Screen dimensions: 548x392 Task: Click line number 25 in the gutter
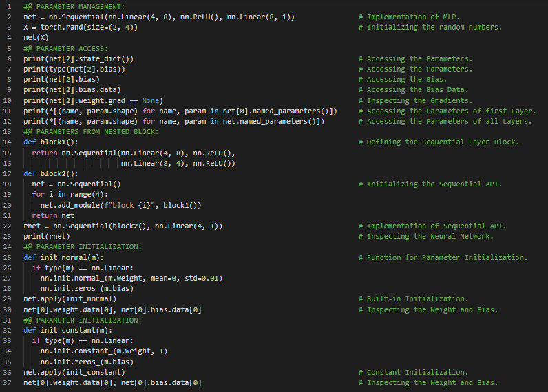pyautogui.click(x=8, y=257)
